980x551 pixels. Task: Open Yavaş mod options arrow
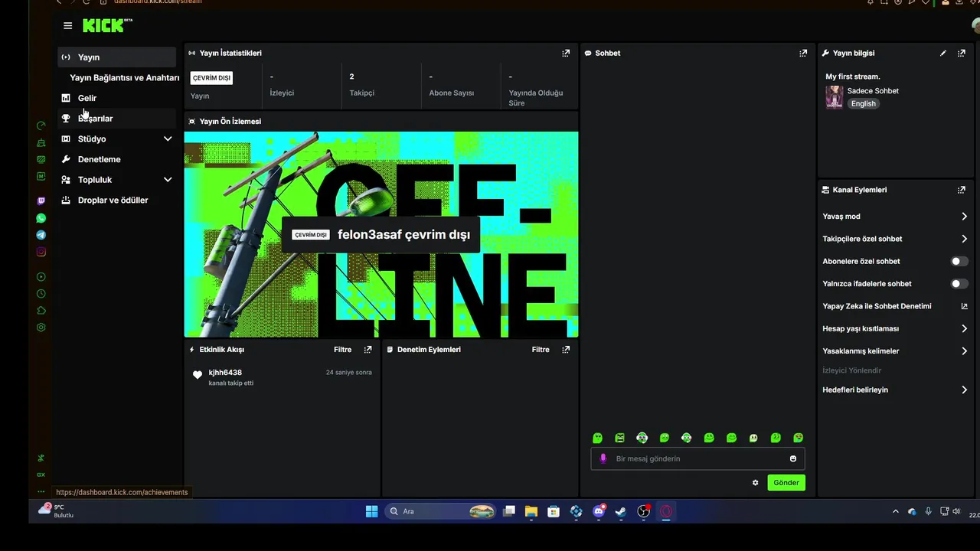click(x=964, y=217)
